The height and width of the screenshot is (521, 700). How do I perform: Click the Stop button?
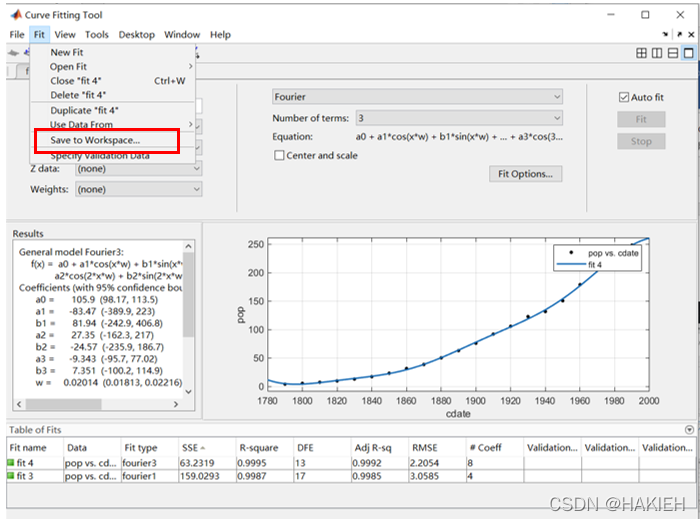(x=641, y=142)
